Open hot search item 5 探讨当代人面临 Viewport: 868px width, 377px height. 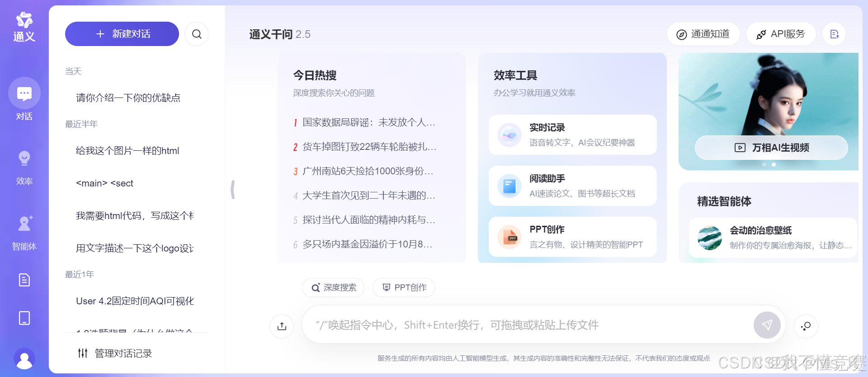pyautogui.click(x=364, y=220)
